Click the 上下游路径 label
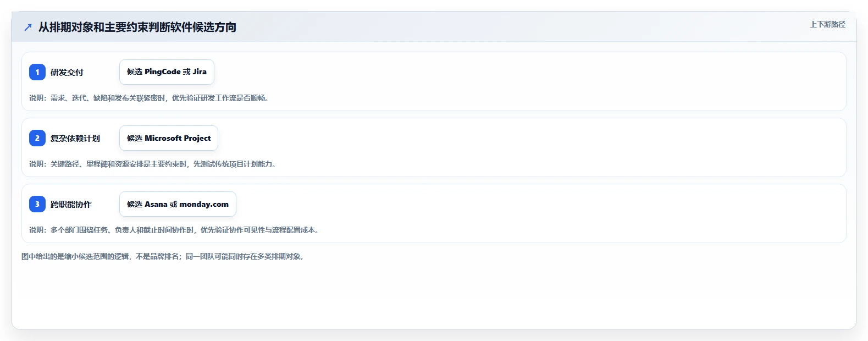The height and width of the screenshot is (341, 868). pyautogui.click(x=827, y=24)
